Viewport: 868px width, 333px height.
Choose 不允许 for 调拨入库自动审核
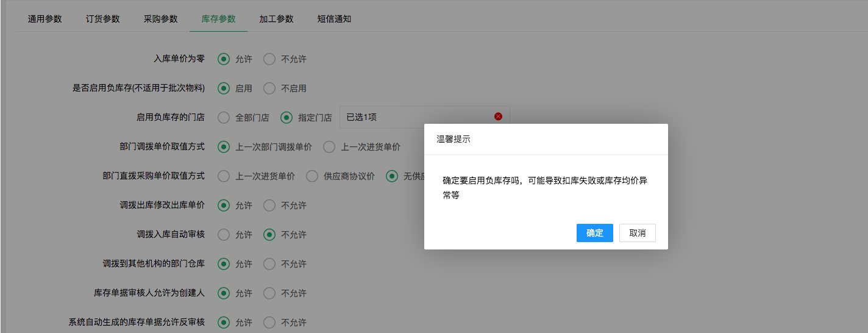click(269, 235)
